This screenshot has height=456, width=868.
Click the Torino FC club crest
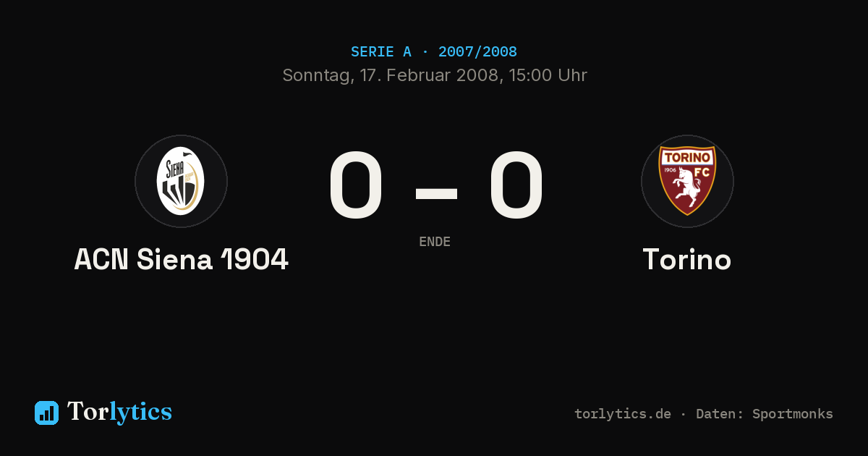point(687,181)
